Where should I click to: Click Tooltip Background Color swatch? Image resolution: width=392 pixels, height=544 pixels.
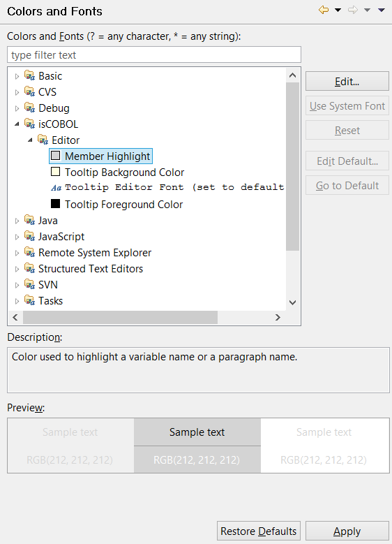(x=56, y=171)
